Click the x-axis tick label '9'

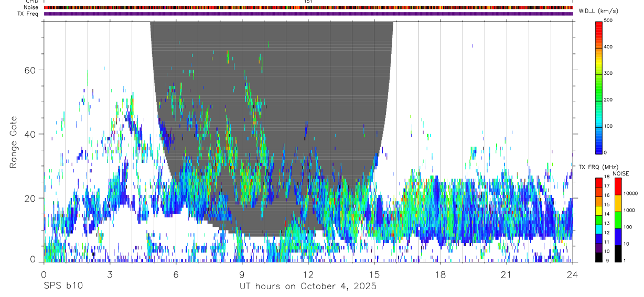coord(242,275)
